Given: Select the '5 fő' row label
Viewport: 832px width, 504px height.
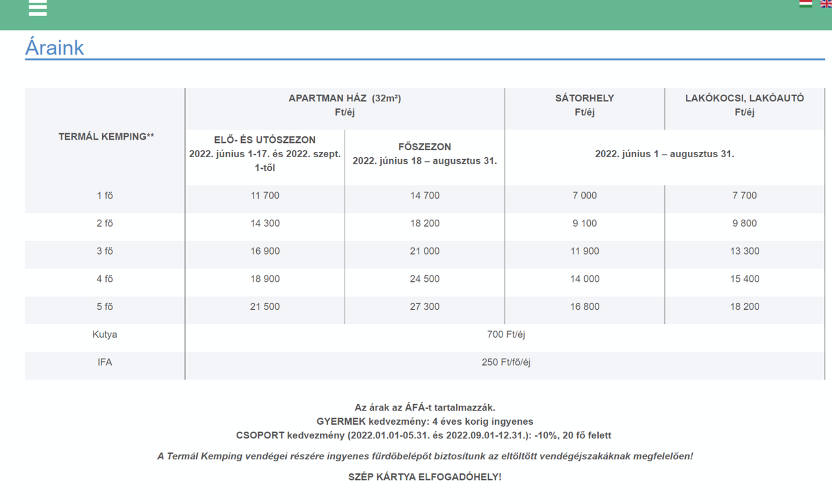Looking at the screenshot, I should click(105, 307).
